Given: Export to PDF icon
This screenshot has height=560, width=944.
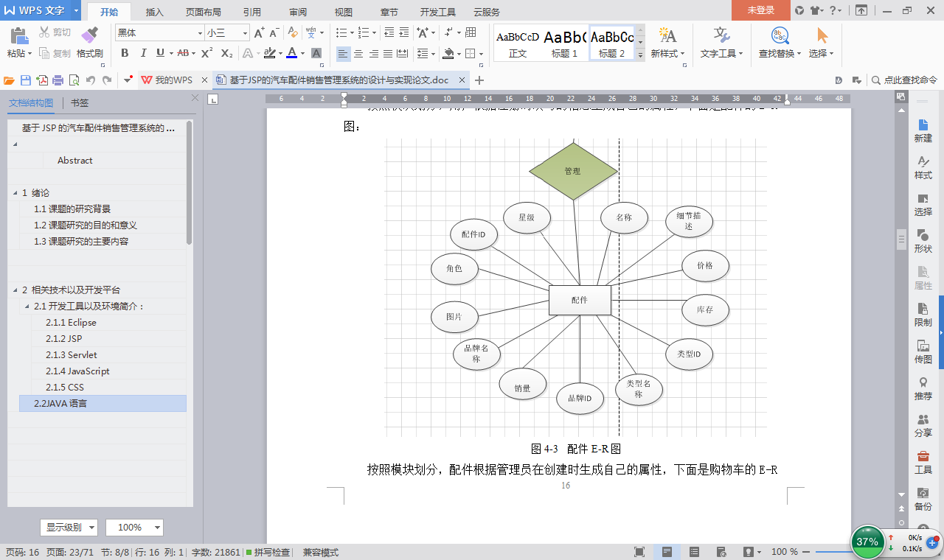Looking at the screenshot, I should tap(42, 80).
